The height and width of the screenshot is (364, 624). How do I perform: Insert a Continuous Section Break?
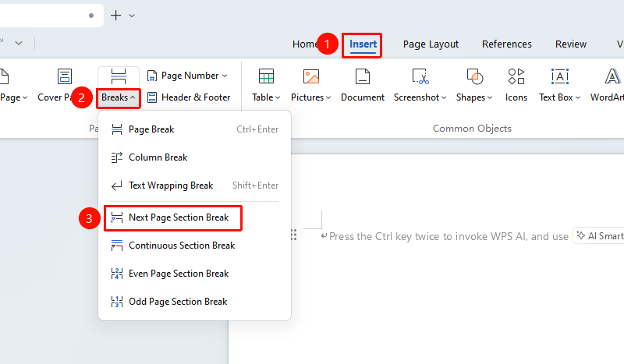click(194, 246)
